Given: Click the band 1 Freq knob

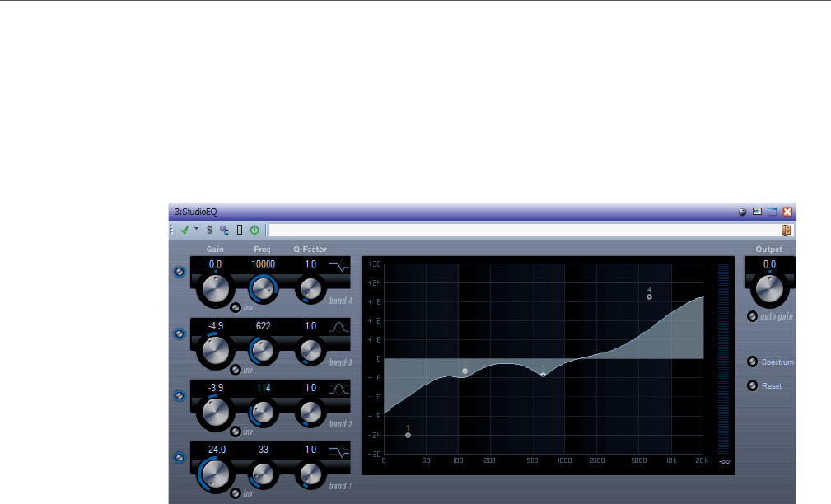Looking at the screenshot, I should [x=263, y=474].
